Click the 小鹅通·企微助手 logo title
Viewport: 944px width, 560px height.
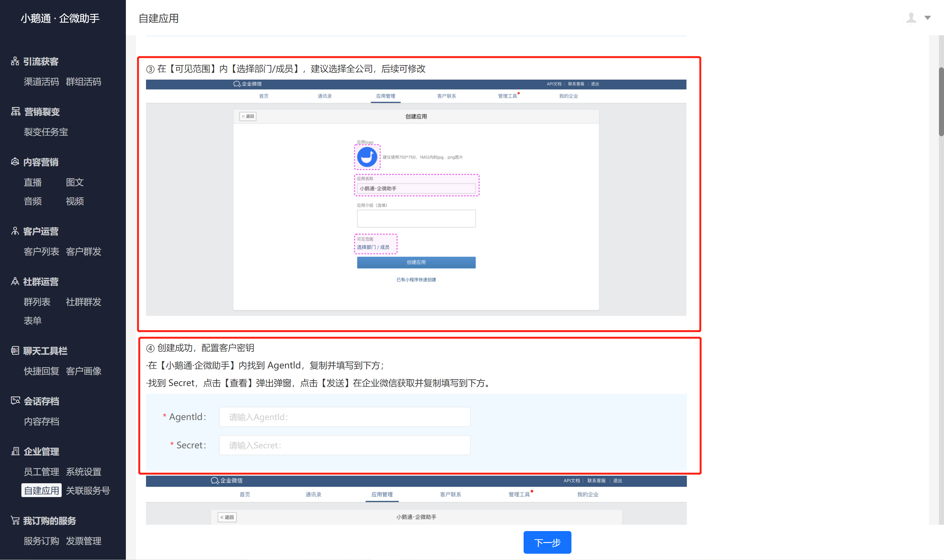pos(60,18)
